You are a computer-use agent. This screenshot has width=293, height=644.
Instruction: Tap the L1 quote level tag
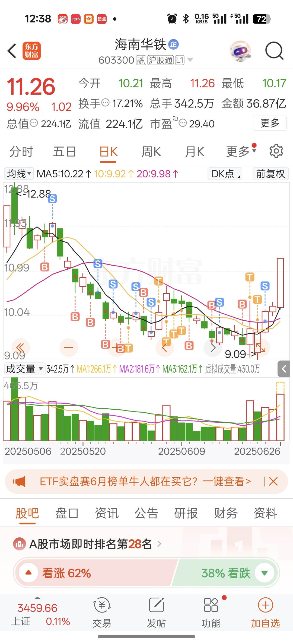tap(180, 60)
